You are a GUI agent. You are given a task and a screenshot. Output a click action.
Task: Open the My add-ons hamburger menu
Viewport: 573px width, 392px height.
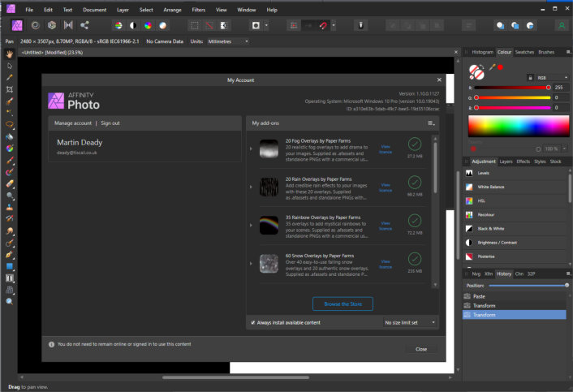[432, 123]
